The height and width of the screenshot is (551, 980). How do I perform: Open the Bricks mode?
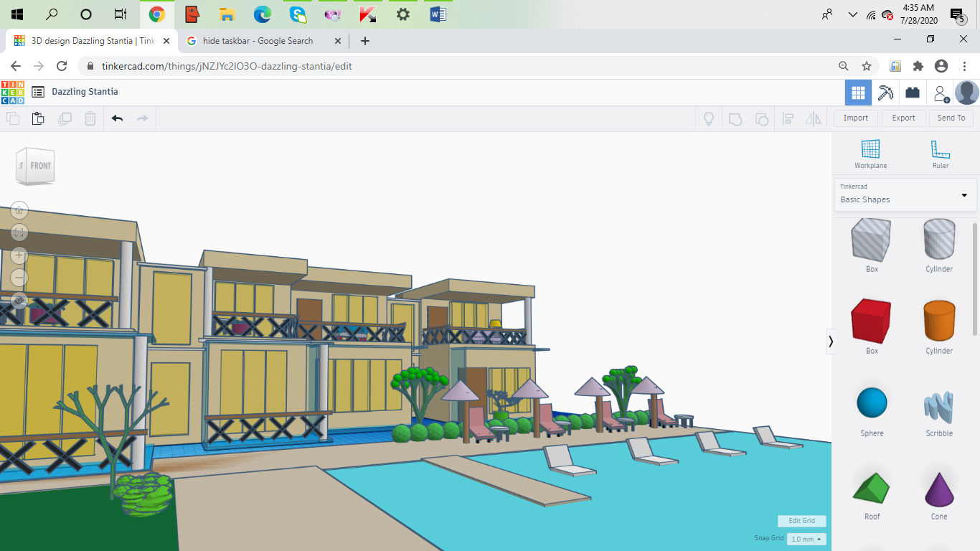(x=913, y=93)
